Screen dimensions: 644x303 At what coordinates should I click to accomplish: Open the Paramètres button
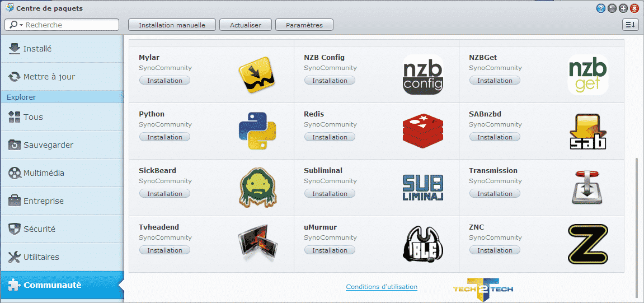(304, 25)
